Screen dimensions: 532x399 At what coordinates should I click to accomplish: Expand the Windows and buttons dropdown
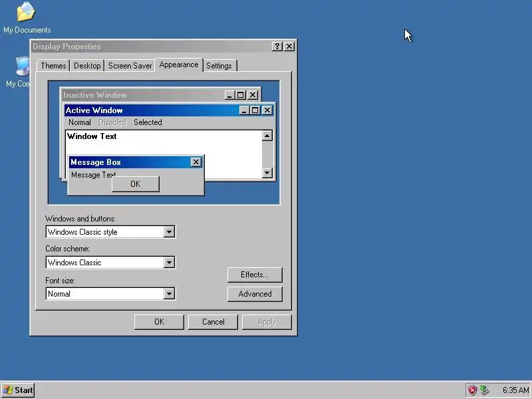click(x=169, y=232)
